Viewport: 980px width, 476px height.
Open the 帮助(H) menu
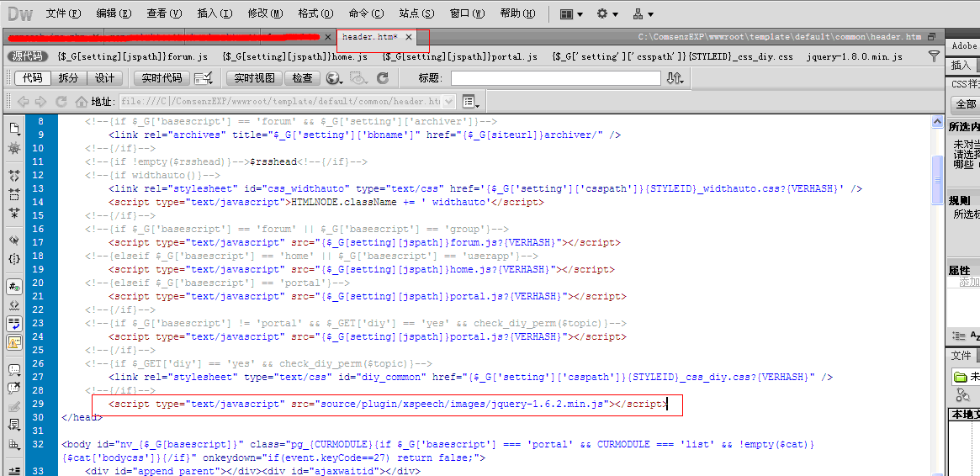pyautogui.click(x=517, y=13)
